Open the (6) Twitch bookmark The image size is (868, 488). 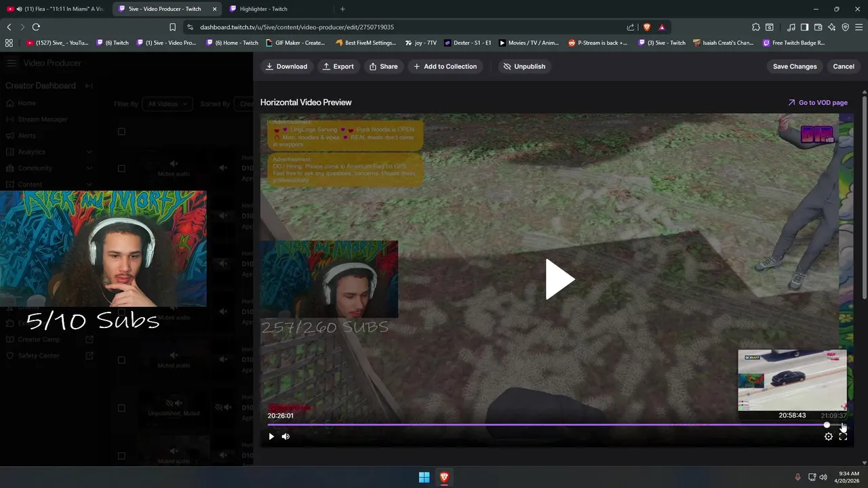113,43
